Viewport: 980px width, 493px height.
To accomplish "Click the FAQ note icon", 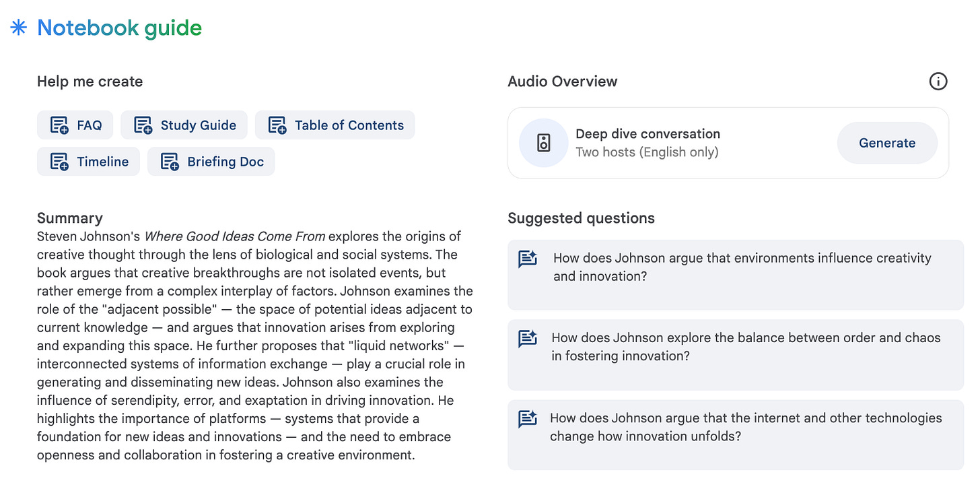I will pos(59,125).
